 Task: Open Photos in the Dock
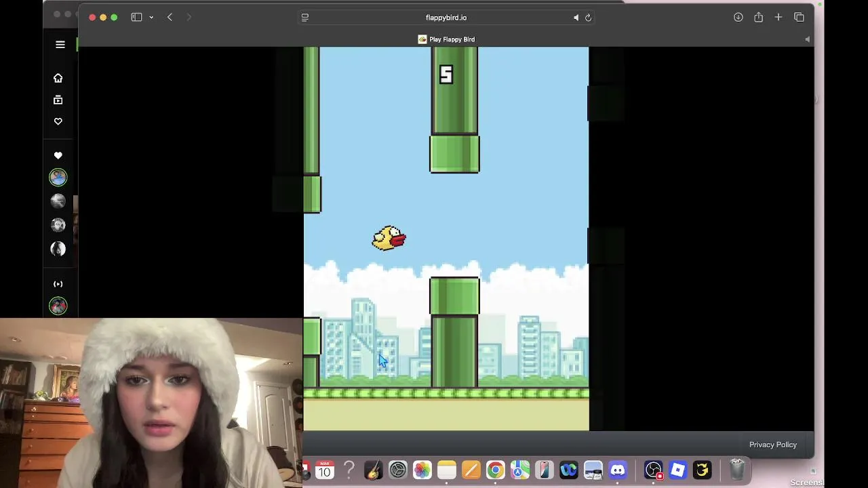tap(422, 470)
